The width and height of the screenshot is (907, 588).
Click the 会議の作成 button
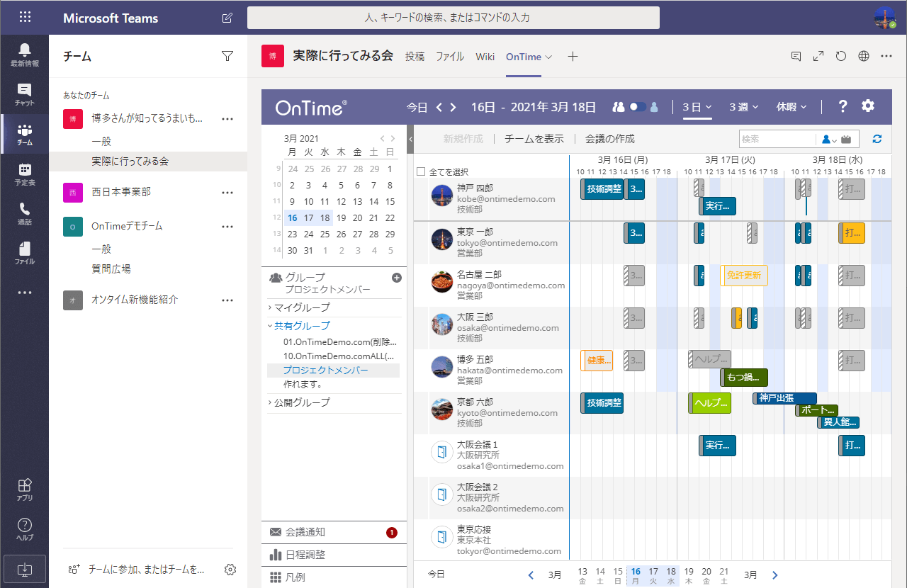coord(609,139)
